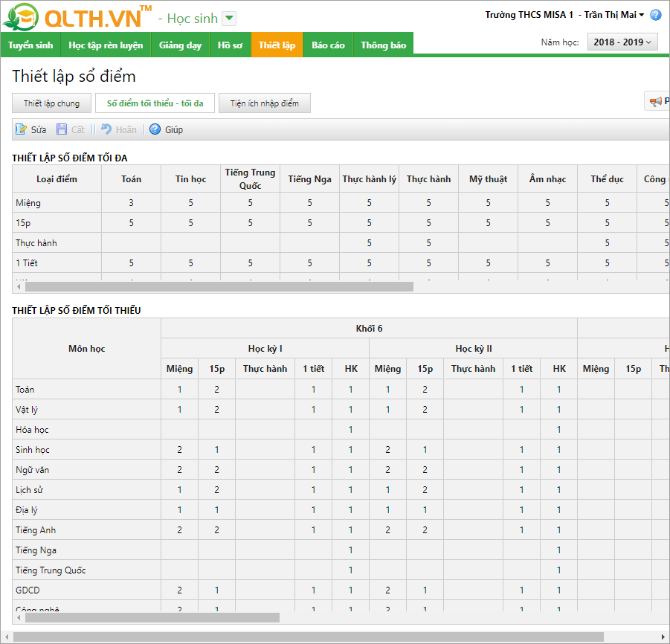Click the Giúp toolbar button label

[x=174, y=130]
